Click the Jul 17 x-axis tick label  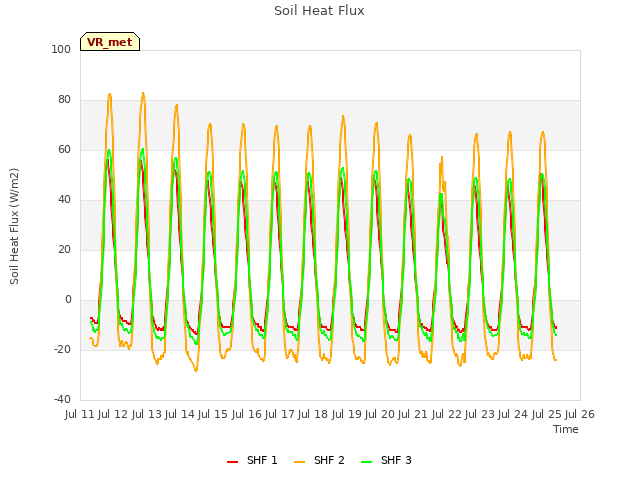pos(280,414)
